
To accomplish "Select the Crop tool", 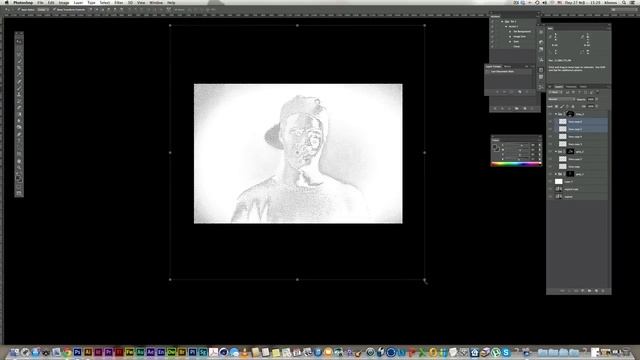I will coord(19,67).
